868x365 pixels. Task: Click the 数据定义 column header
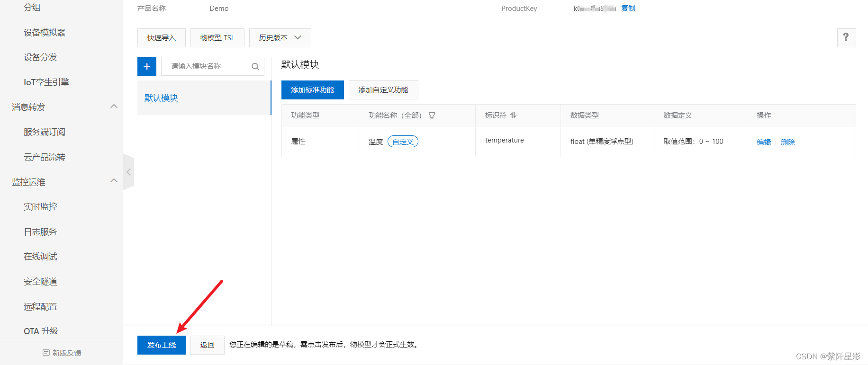click(678, 116)
